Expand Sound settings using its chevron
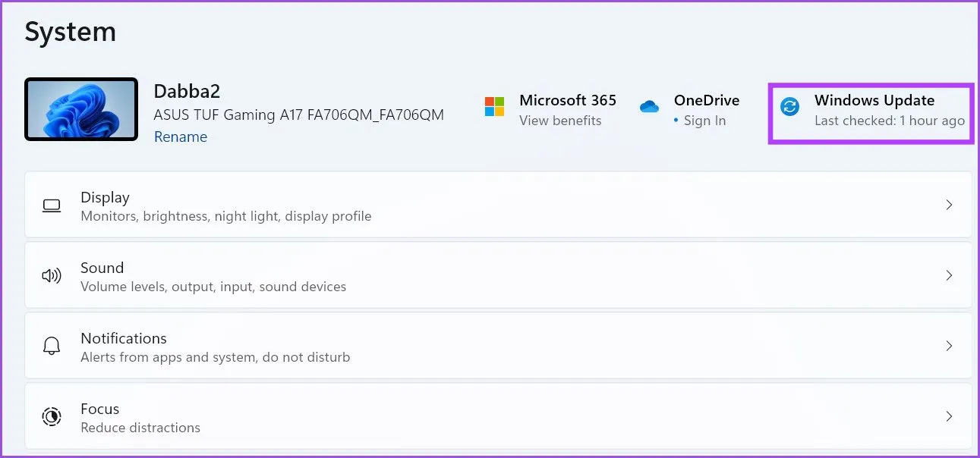980x458 pixels. [x=949, y=275]
